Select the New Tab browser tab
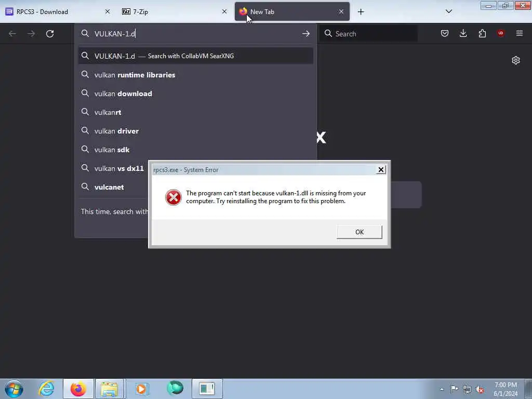The width and height of the screenshot is (532, 399). coord(292,11)
